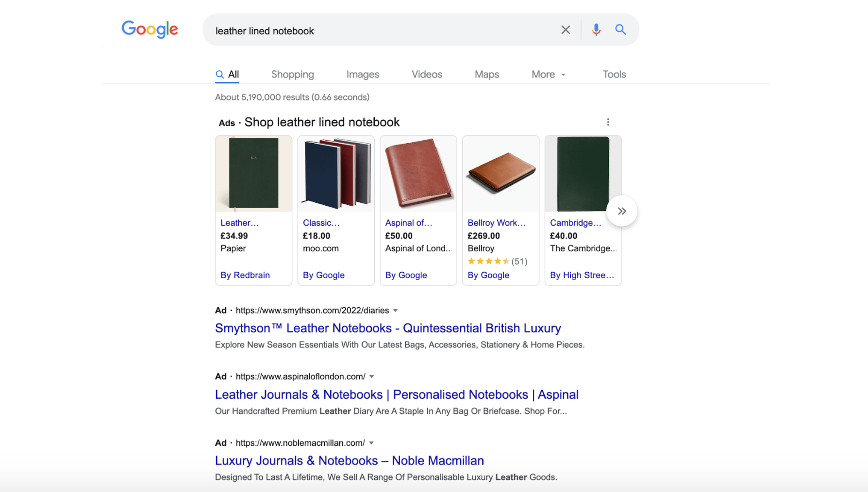
Task: Open the Noble Macmillan Luxury Journals ad link
Action: click(350, 460)
